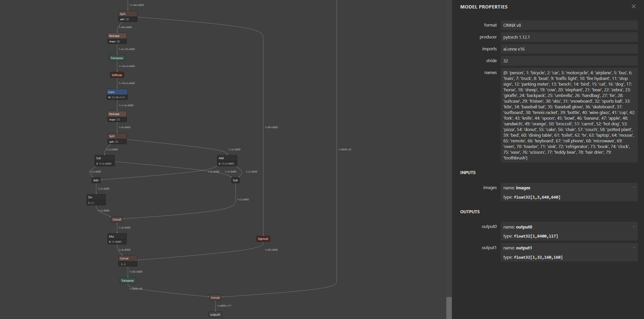Collapse the output1 details section

[634, 248]
